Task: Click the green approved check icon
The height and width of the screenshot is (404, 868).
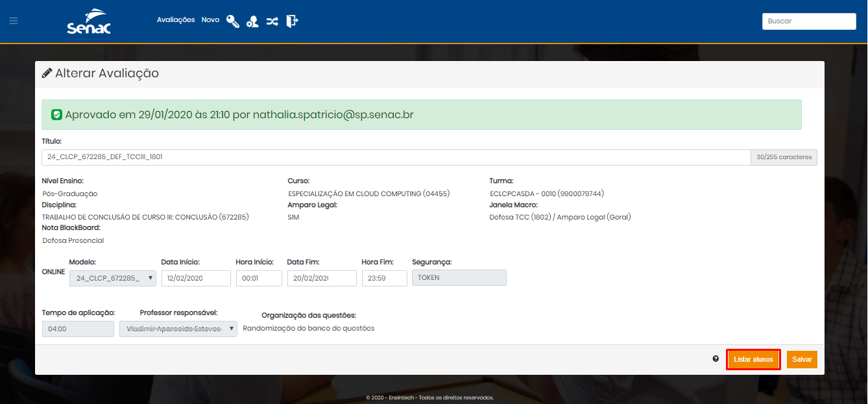Action: (56, 115)
